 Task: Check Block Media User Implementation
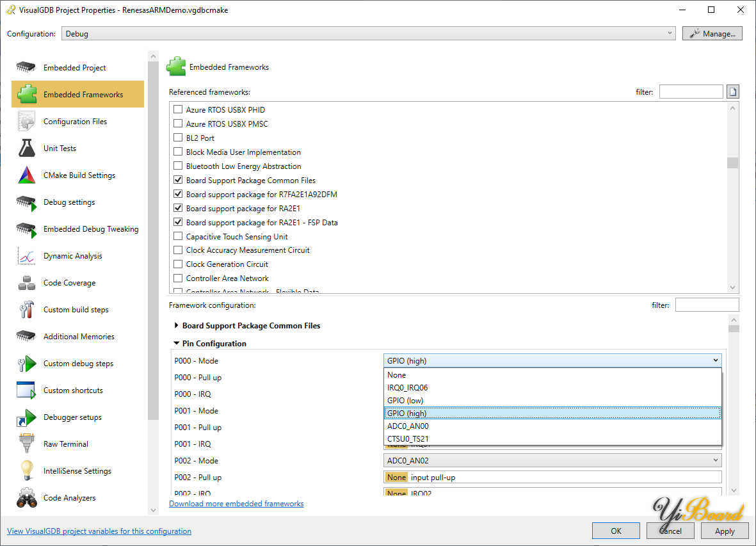[178, 152]
